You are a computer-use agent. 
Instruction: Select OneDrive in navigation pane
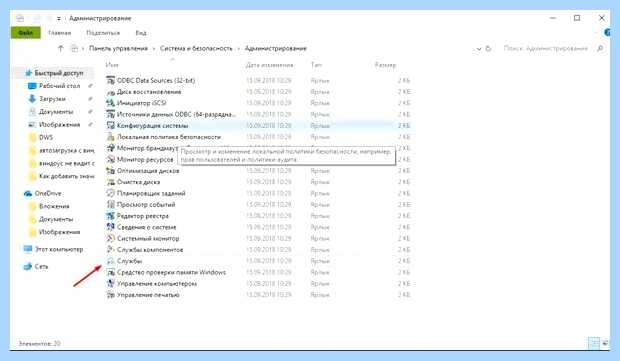click(48, 193)
